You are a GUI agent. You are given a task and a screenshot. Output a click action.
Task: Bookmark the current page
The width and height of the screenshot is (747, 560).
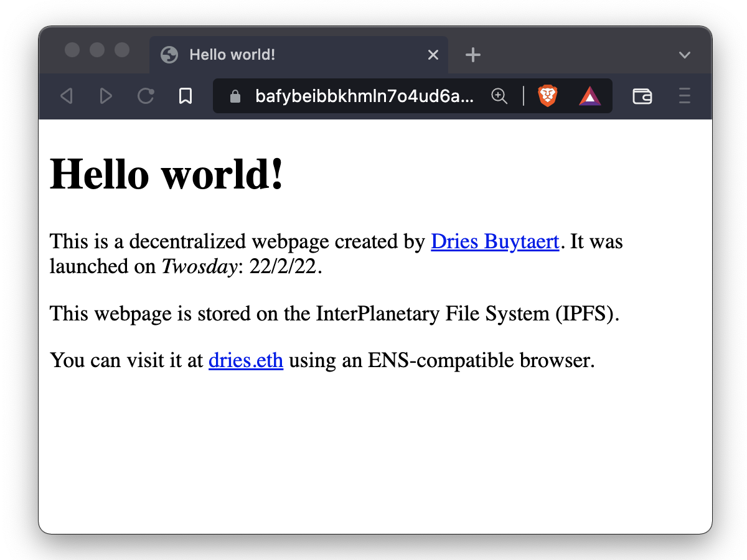(185, 96)
